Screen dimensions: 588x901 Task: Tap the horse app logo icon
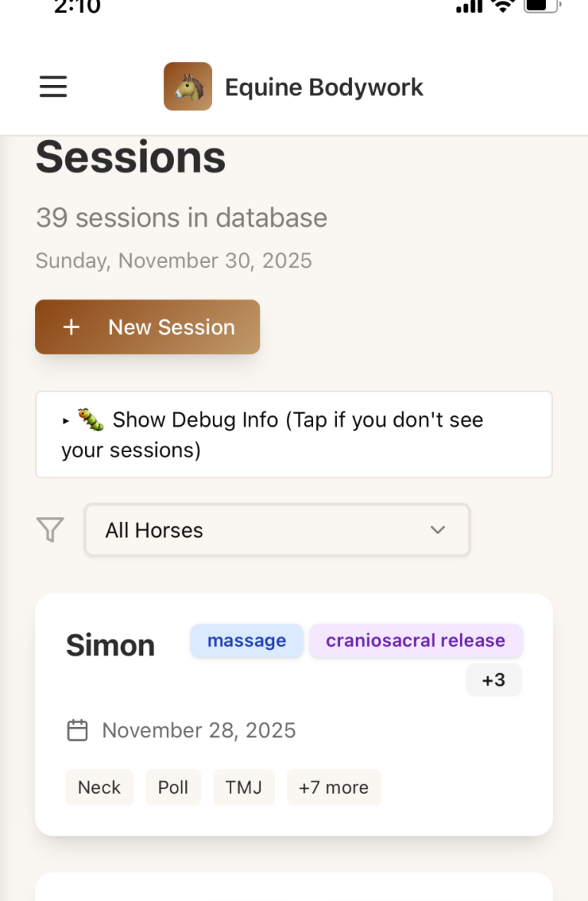[188, 87]
